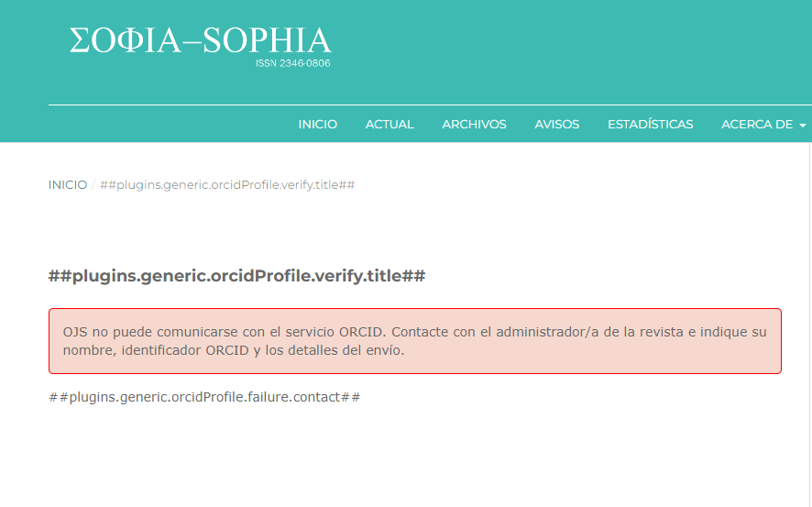
Task: Open the ARCHIVOS menu item
Action: coord(474,125)
